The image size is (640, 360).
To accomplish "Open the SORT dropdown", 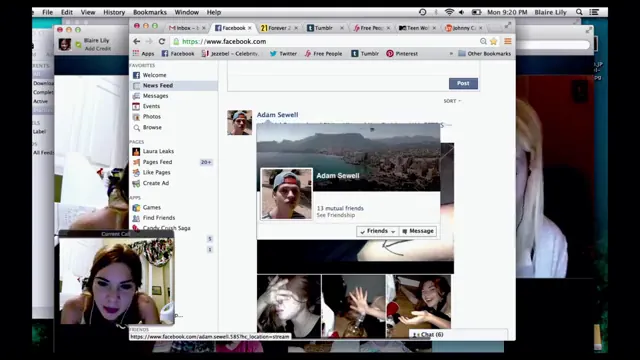I will click(452, 101).
